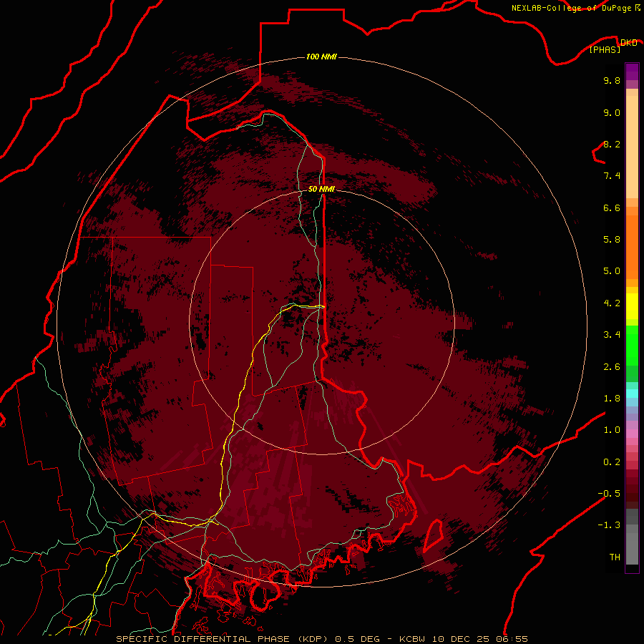Click the 5.8 value on the color scale
This screenshot has width=644, height=644.
coord(612,240)
